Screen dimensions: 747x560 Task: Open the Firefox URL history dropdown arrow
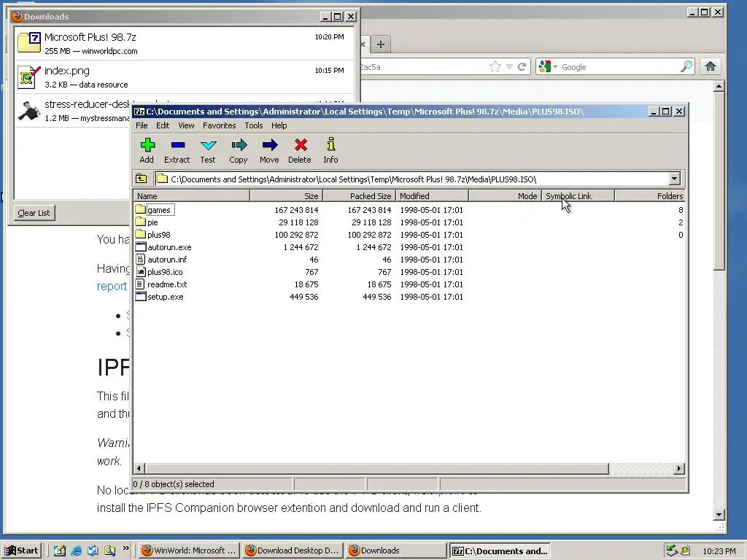[x=509, y=66]
